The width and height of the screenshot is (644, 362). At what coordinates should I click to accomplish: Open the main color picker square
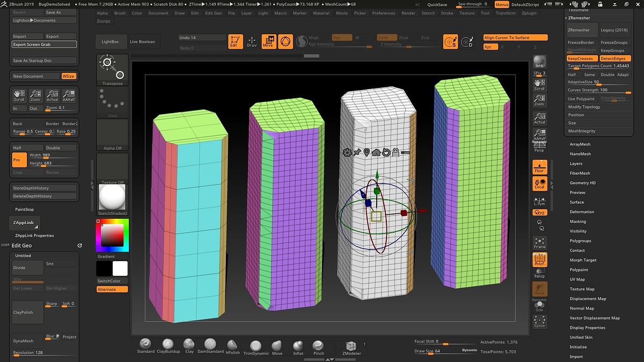(x=112, y=235)
